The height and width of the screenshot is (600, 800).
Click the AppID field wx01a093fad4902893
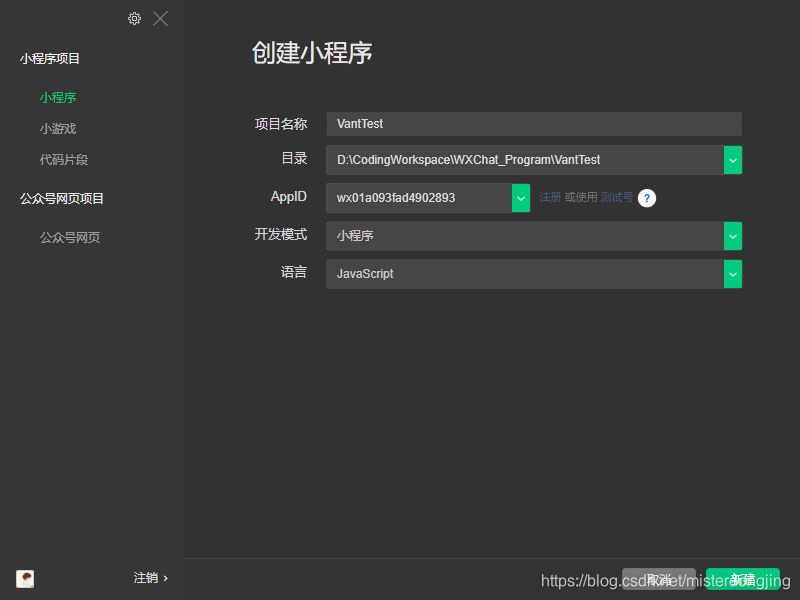pos(419,198)
